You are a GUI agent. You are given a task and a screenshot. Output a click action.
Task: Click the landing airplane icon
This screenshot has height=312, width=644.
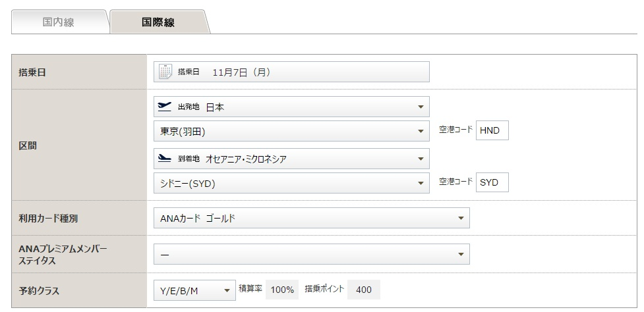[x=165, y=158]
